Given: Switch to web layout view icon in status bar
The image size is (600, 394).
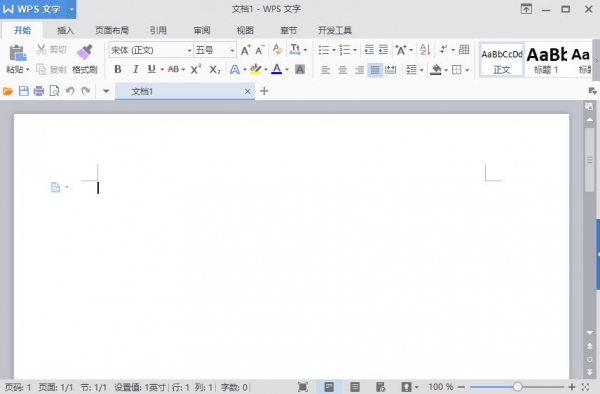Looking at the screenshot, I should point(380,387).
